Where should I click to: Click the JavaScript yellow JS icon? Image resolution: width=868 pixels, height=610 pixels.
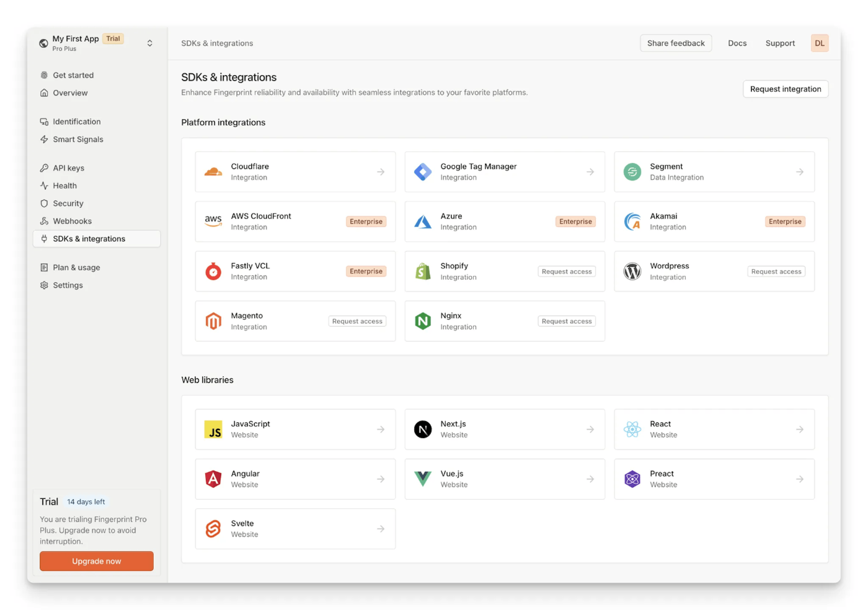[213, 429]
